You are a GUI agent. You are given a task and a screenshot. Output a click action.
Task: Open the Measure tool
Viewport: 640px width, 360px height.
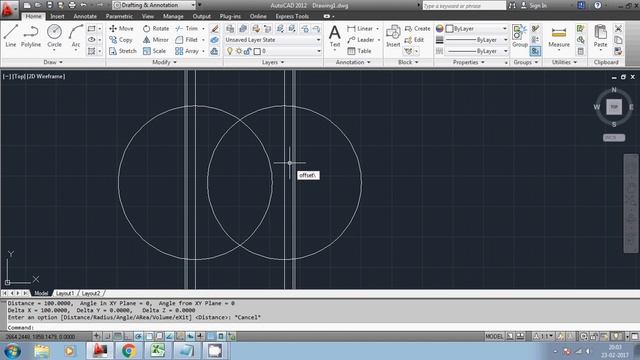pyautogui.click(x=559, y=36)
